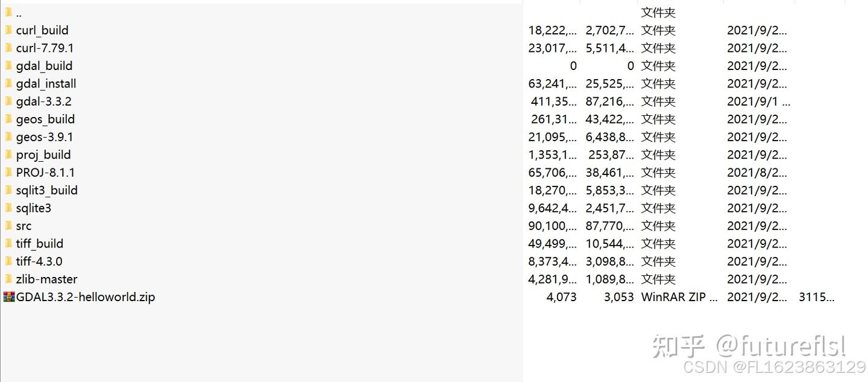Select the tiff_build folder entry

(x=39, y=244)
